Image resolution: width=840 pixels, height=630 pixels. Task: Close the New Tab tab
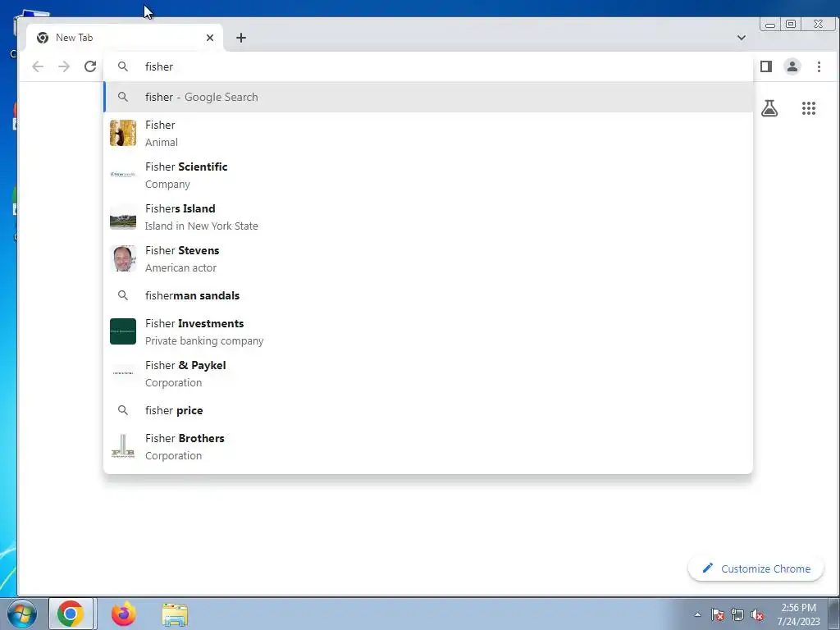(210, 38)
